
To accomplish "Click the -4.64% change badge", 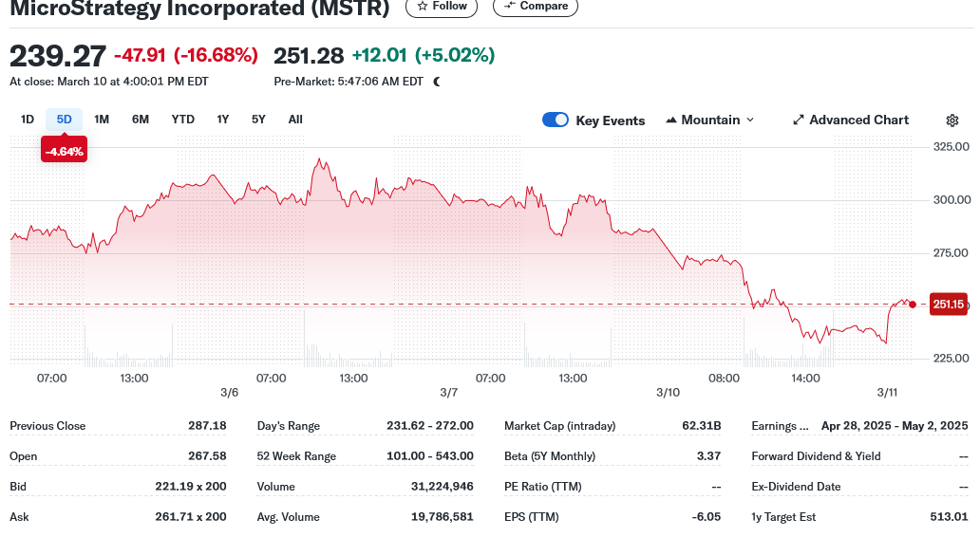I will pyautogui.click(x=64, y=151).
